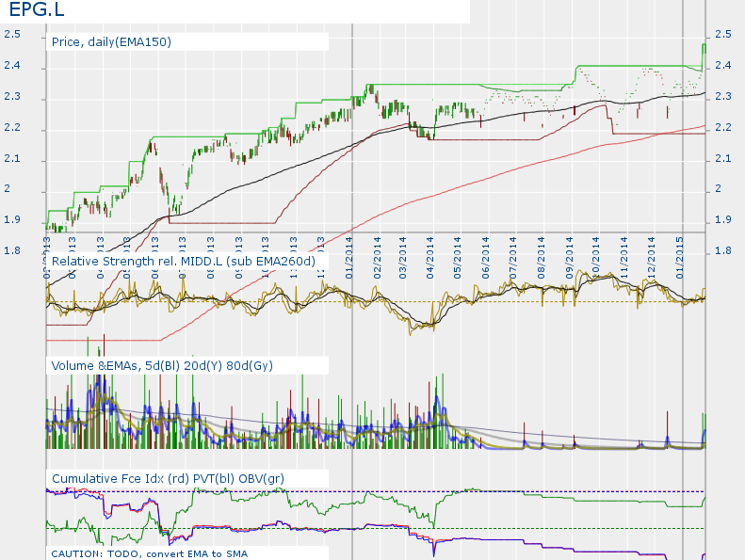Click the 2.5 value on left price axis
745x560 pixels.
12,34
